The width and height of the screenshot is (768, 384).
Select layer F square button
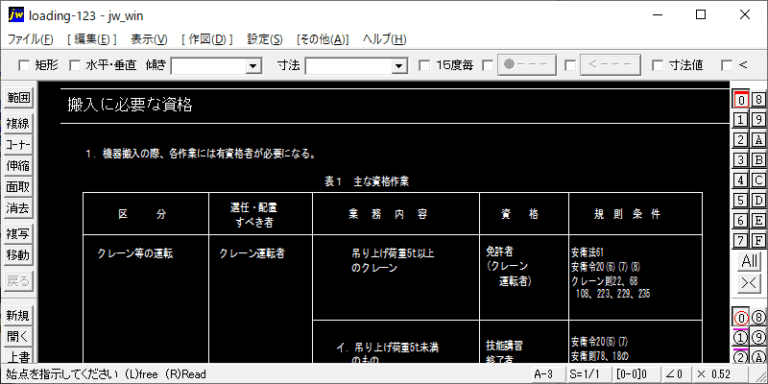[759, 240]
